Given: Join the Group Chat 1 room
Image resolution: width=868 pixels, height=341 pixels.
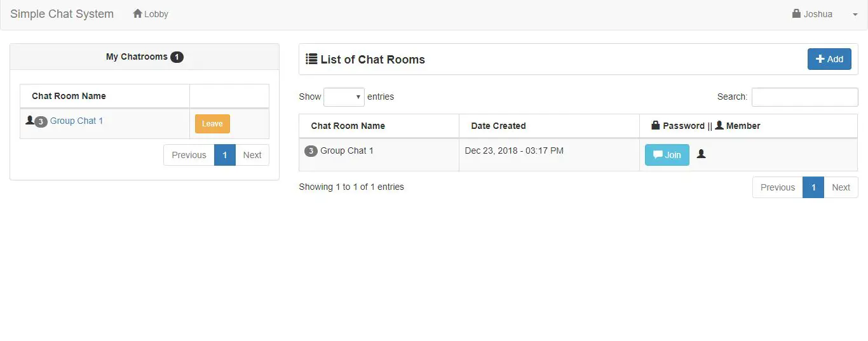Looking at the screenshot, I should click(667, 155).
